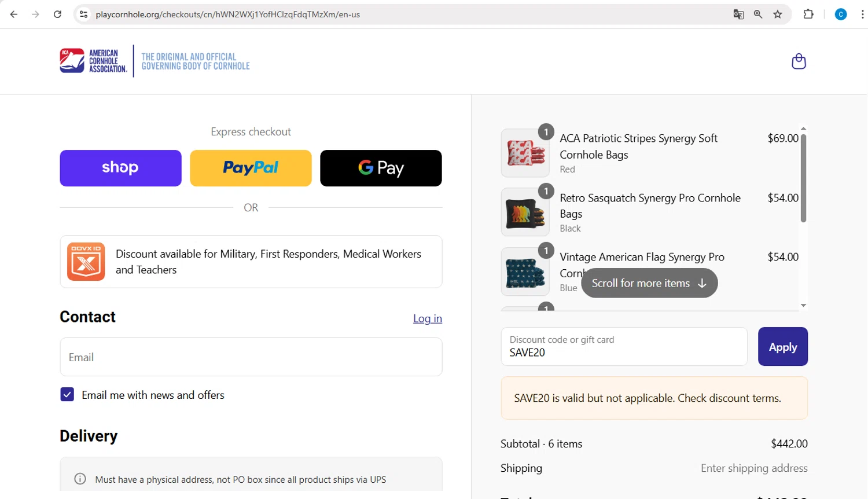Open the shopping bag cart icon
This screenshot has height=499, width=868.
coord(799,61)
